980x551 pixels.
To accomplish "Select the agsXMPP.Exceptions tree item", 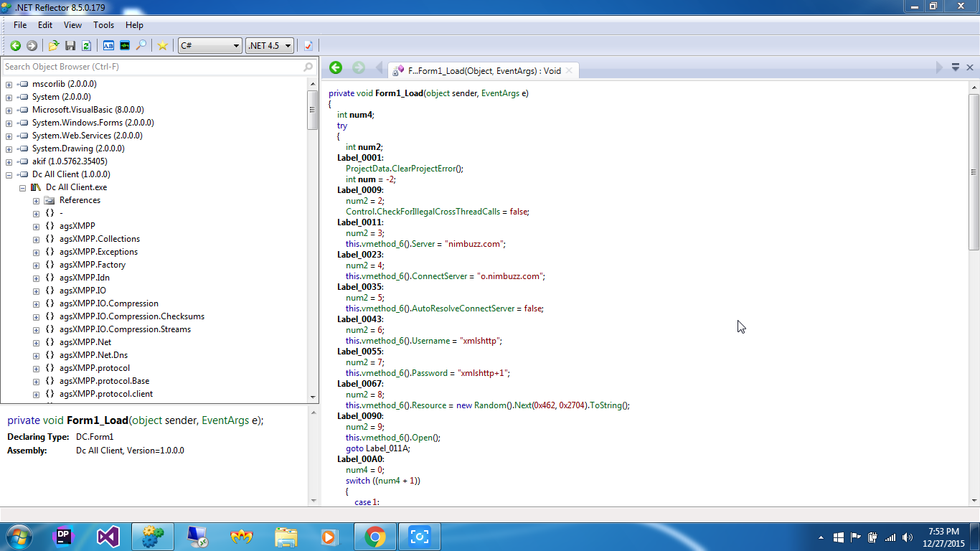I will pyautogui.click(x=98, y=252).
